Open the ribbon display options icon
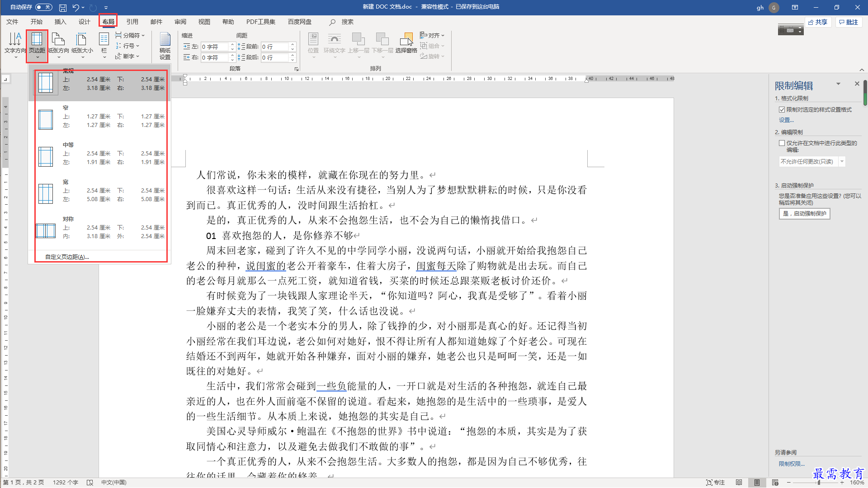The image size is (868, 488). point(795,7)
